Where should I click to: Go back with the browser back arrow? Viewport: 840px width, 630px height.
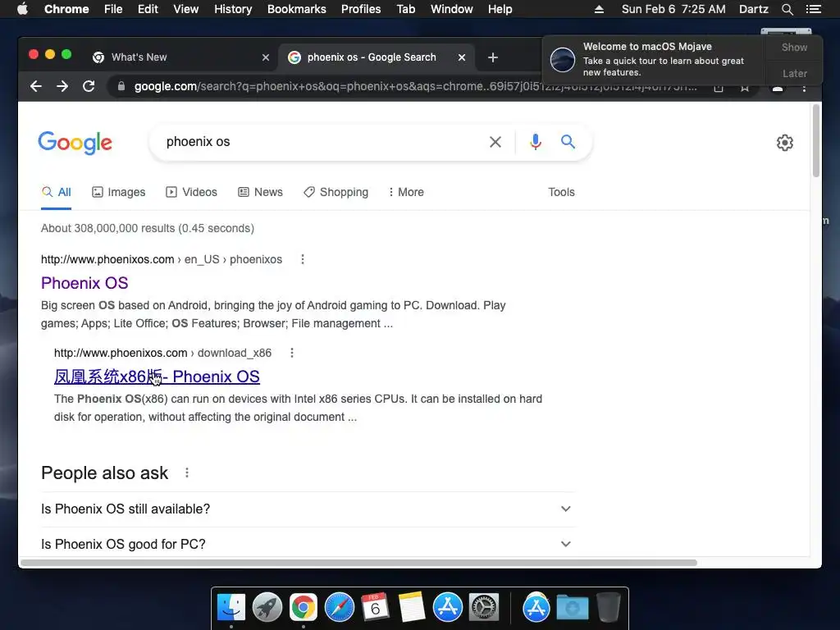tap(36, 86)
